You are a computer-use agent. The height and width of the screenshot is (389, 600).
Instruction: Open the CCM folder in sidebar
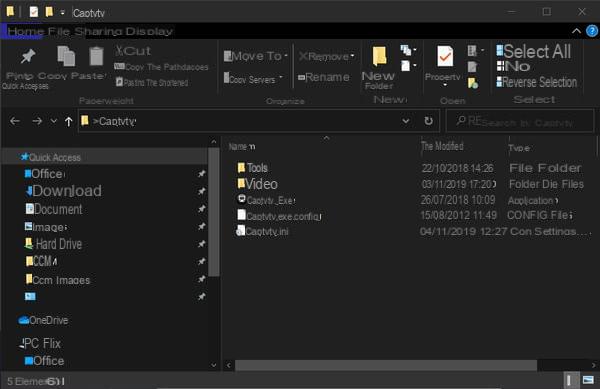pyautogui.click(x=41, y=261)
